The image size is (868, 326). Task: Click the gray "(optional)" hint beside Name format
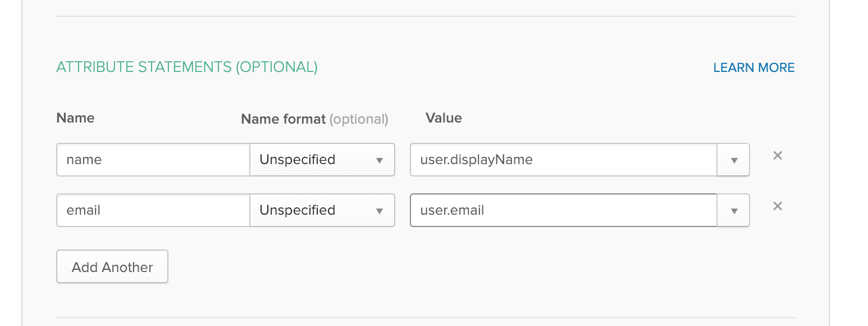(359, 119)
